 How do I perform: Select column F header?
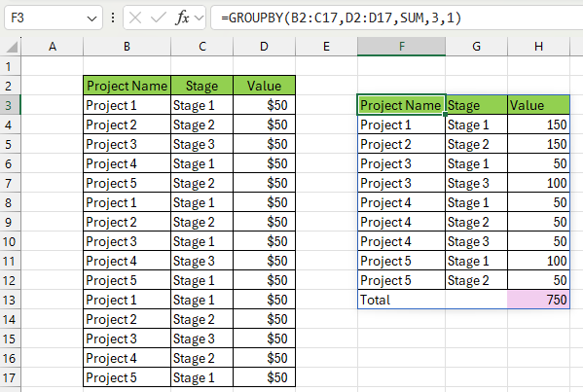[x=402, y=47]
